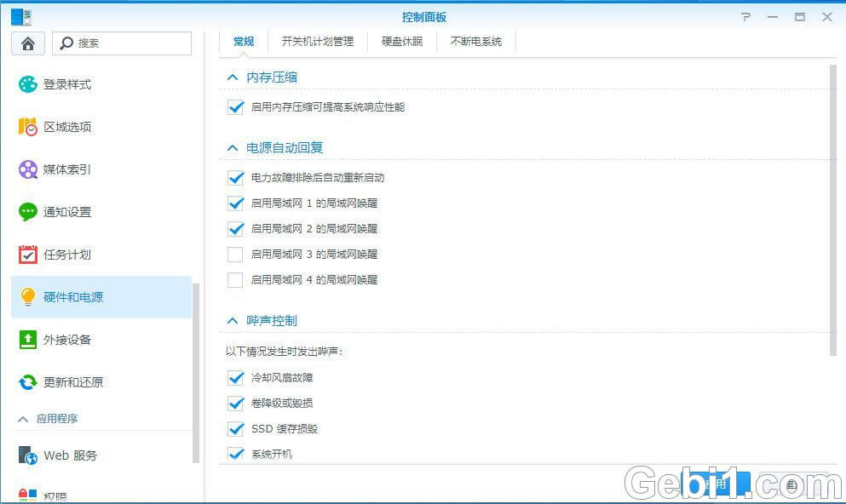Switch to the 开关机计划管理 tab

click(x=317, y=41)
